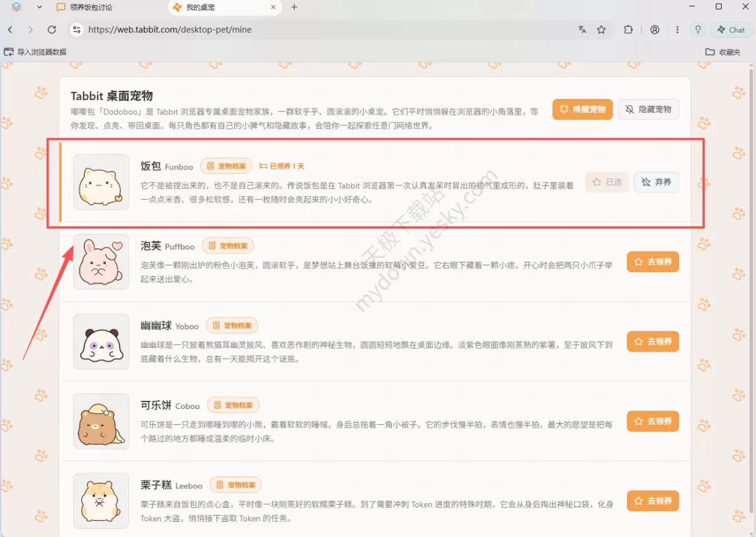Reload the current page
Screen dimensions: 756x537
[x=52, y=30]
